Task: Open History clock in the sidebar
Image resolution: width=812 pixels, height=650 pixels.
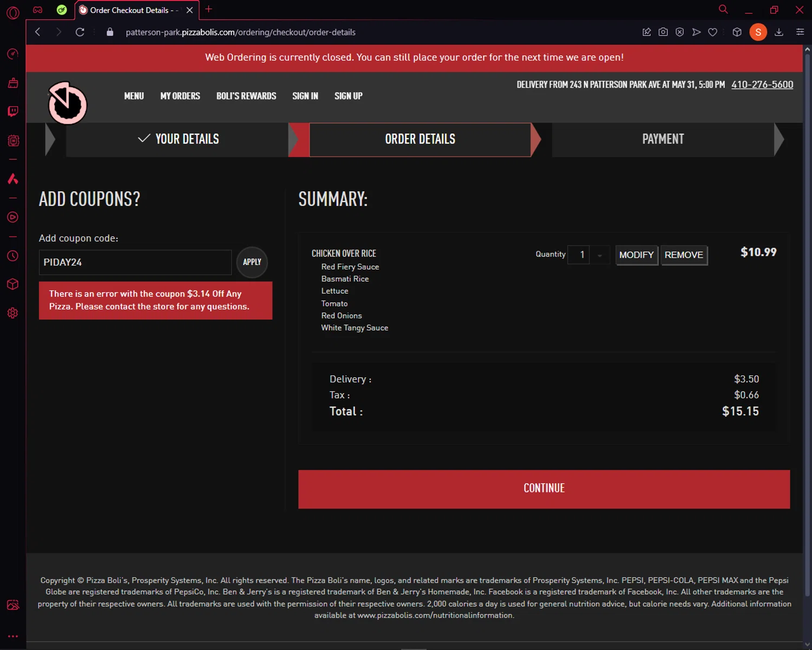Action: 13,256
